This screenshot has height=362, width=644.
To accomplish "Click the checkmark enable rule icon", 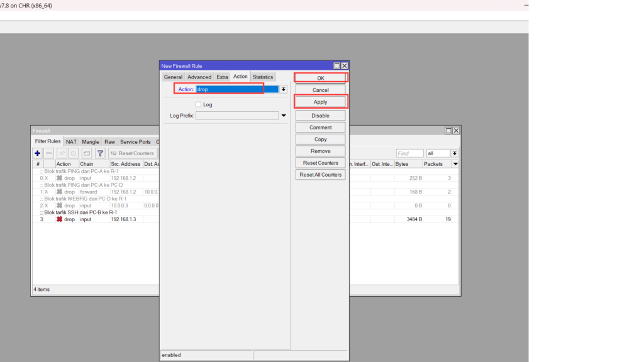I will [x=62, y=153].
